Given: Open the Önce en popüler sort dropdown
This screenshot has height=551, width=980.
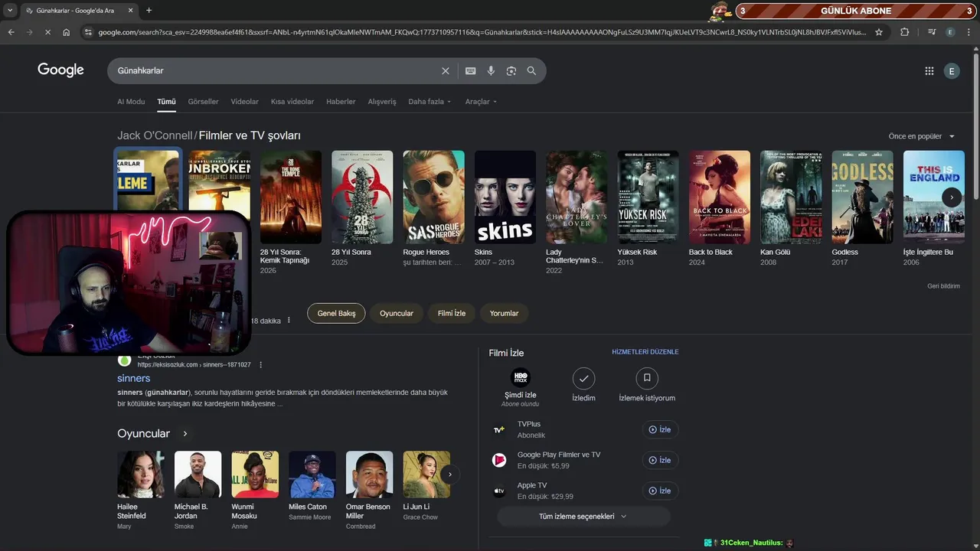Looking at the screenshot, I should point(922,136).
